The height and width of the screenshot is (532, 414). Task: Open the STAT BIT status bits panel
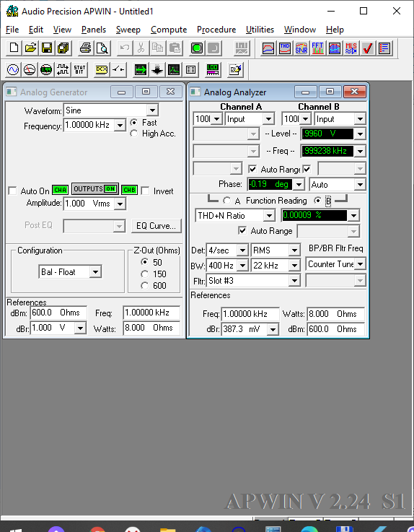79,70
